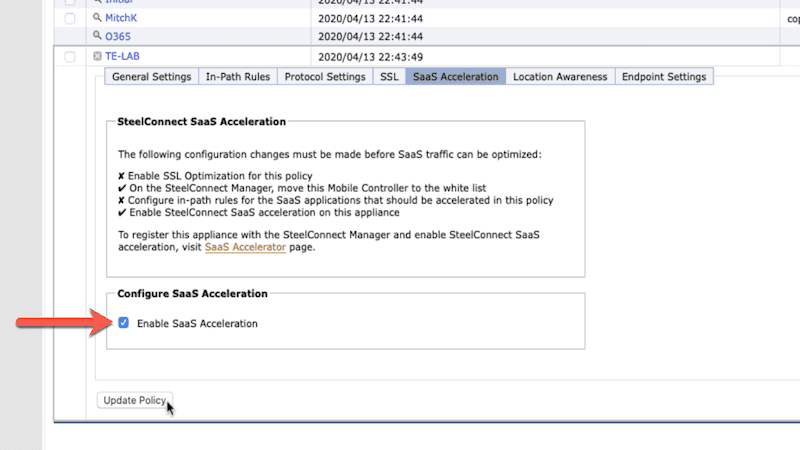Click the magnifier icon beside MitchK
This screenshot has height=450, width=800.
(97, 17)
